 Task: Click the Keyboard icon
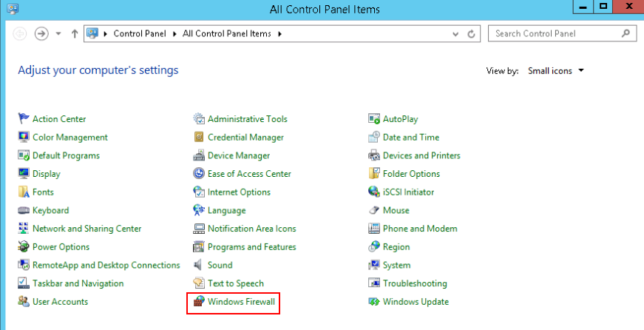(24, 210)
